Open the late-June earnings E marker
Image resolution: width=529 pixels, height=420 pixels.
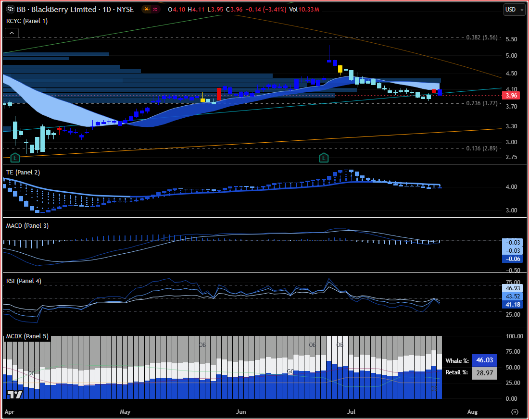pos(324,158)
